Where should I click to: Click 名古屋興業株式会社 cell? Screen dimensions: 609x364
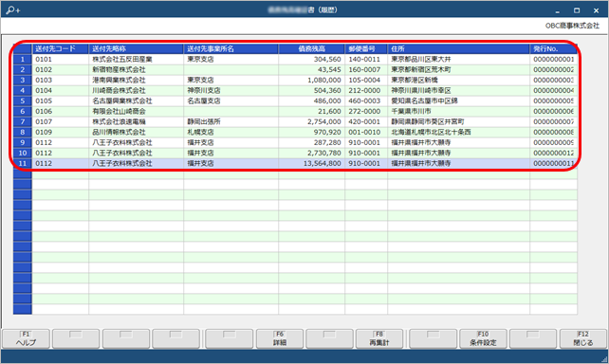pos(136,100)
